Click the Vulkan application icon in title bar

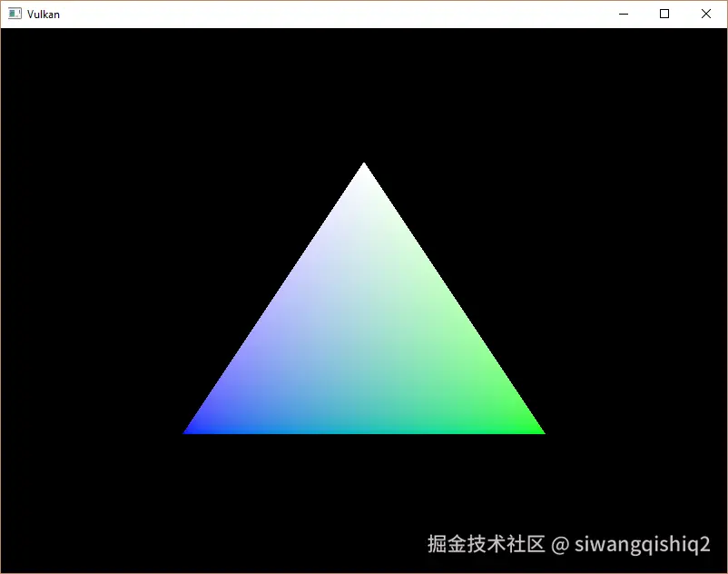click(15, 14)
